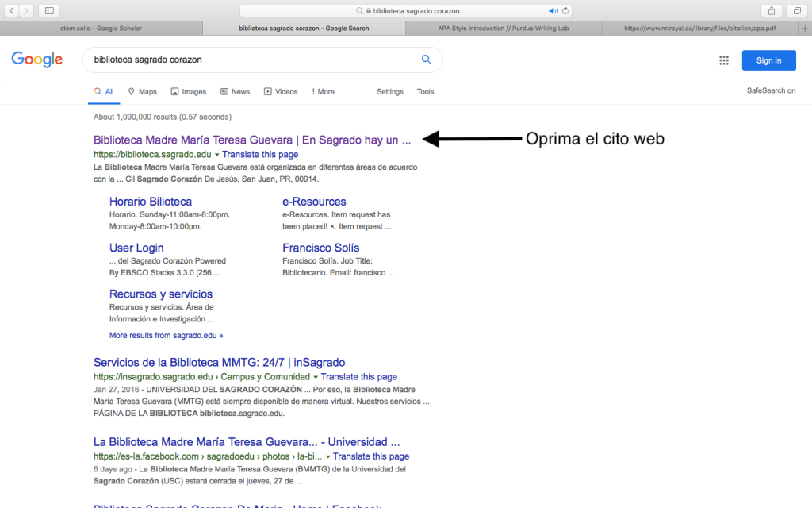Toggle the Safari sidebar button
Image resolution: width=812 pixels, height=508 pixels.
pos(49,10)
